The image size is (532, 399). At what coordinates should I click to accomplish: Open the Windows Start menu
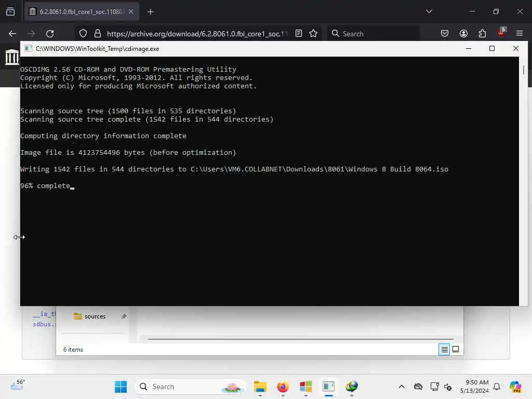[x=121, y=387]
